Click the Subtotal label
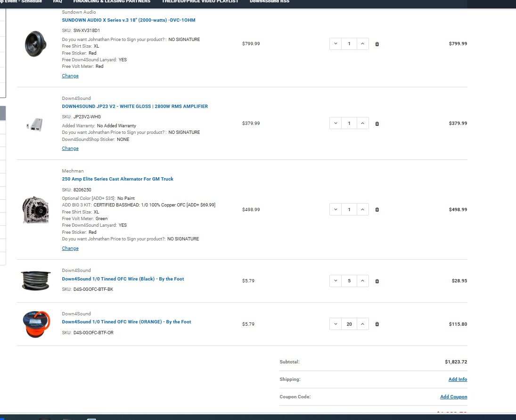516x420 pixels. coord(290,362)
